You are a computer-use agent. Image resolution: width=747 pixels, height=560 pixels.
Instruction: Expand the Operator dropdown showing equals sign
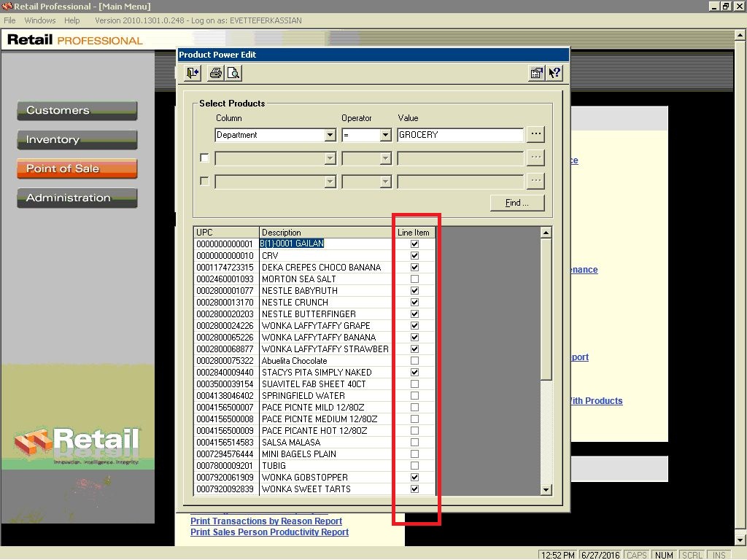pos(386,136)
